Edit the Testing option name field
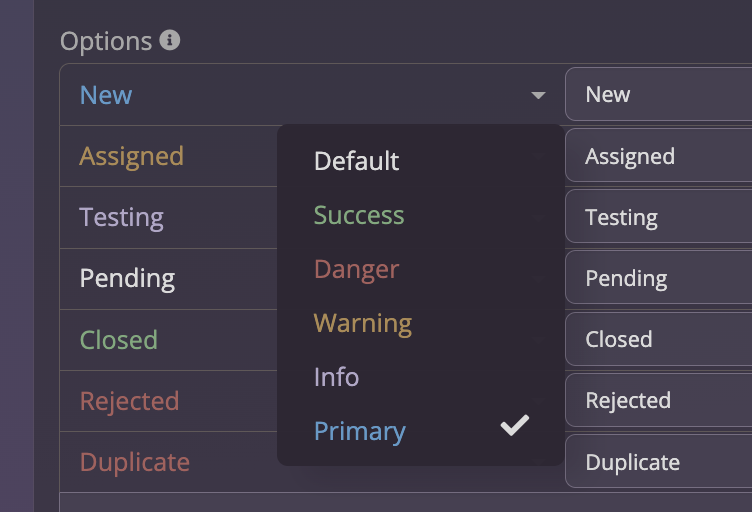The image size is (752, 512). (660, 218)
